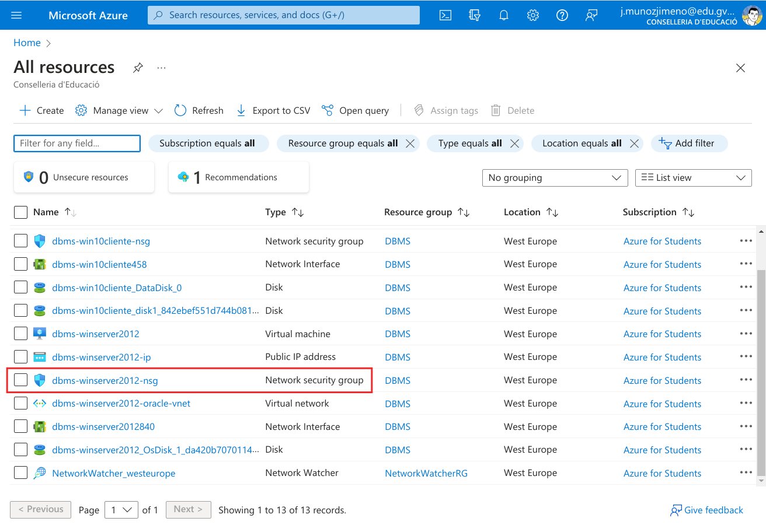Open the more options menu for the NetworkWatcher_westeurope row
Image resolution: width=766 pixels, height=532 pixels.
[x=746, y=473]
